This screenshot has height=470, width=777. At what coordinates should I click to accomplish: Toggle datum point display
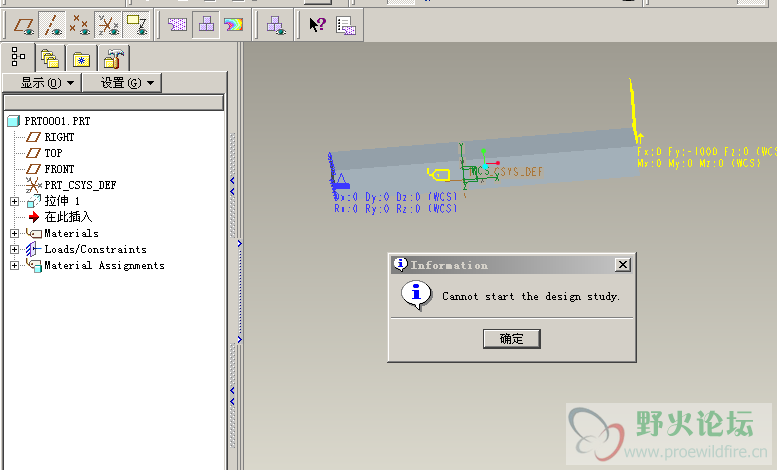point(79,25)
